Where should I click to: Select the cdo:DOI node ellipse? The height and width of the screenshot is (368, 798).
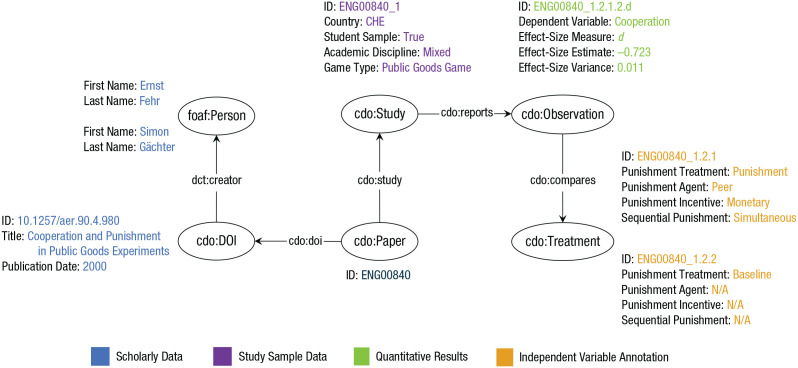pyautogui.click(x=217, y=242)
